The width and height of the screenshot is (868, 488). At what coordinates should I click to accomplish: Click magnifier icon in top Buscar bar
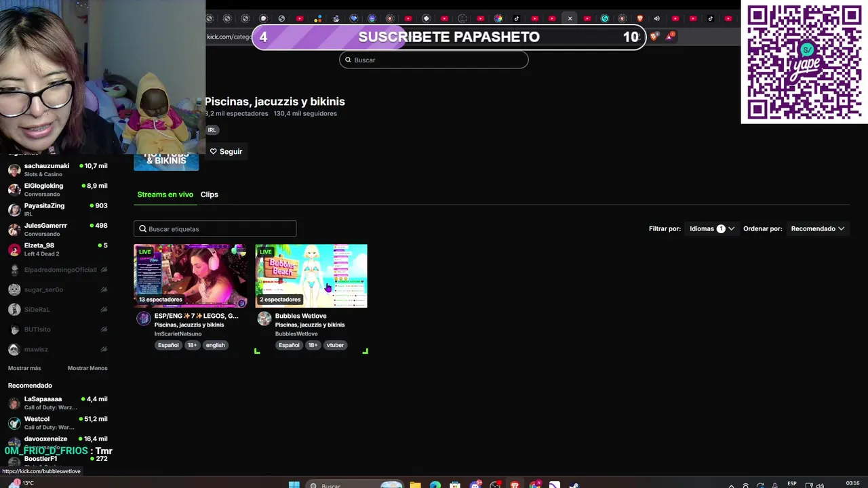pos(348,60)
